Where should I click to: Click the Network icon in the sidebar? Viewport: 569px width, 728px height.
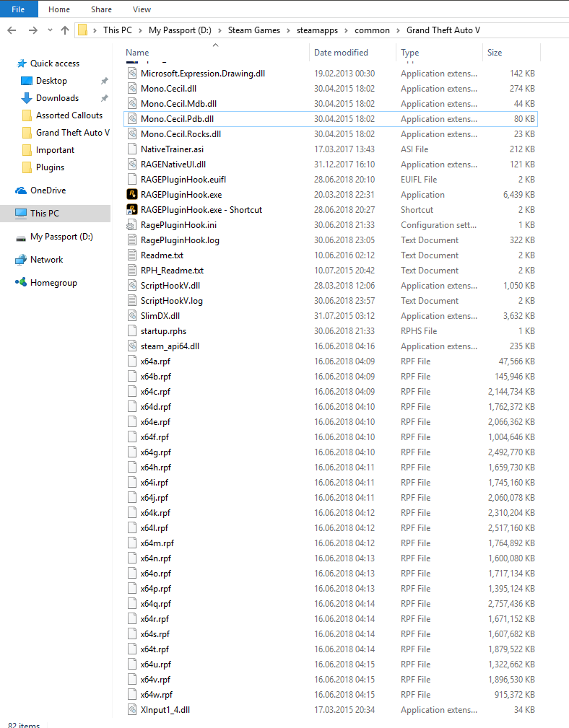coord(21,260)
